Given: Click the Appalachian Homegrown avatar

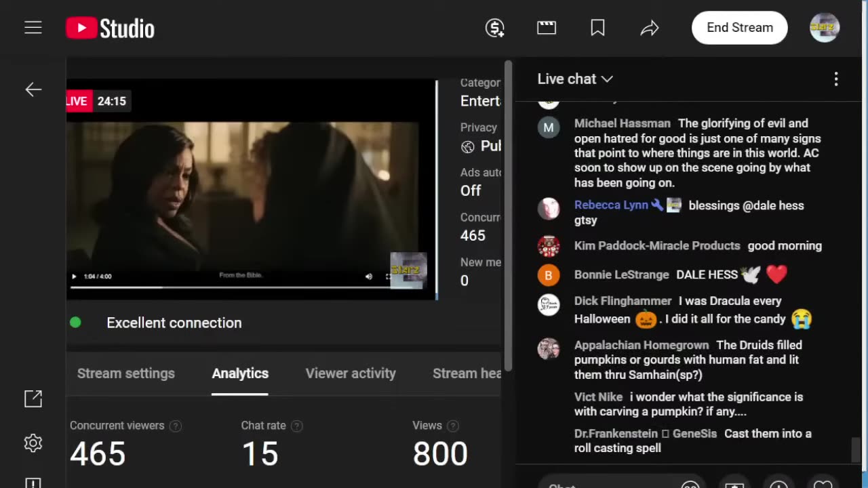Looking at the screenshot, I should [549, 349].
